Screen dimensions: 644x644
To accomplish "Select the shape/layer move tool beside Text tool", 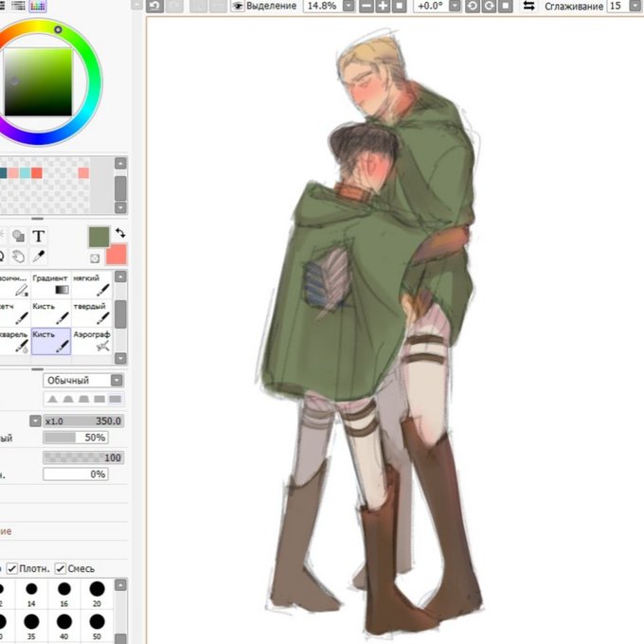I will (18, 236).
